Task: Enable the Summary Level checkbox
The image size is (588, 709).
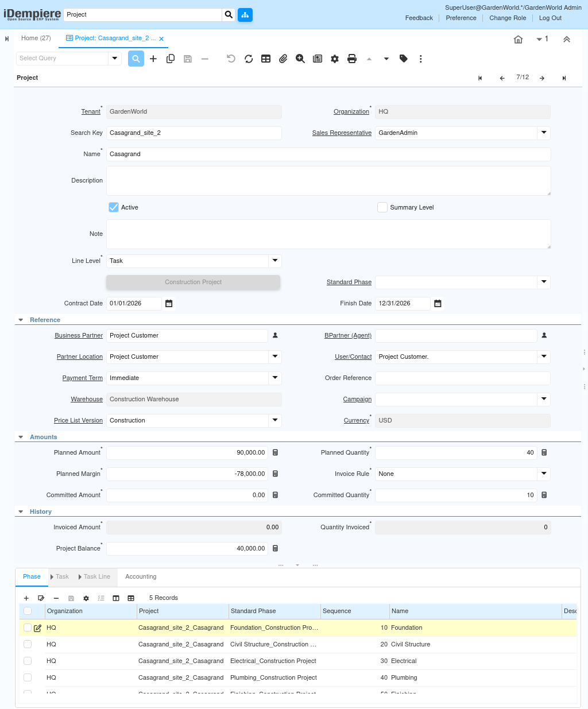Action: pyautogui.click(x=382, y=207)
